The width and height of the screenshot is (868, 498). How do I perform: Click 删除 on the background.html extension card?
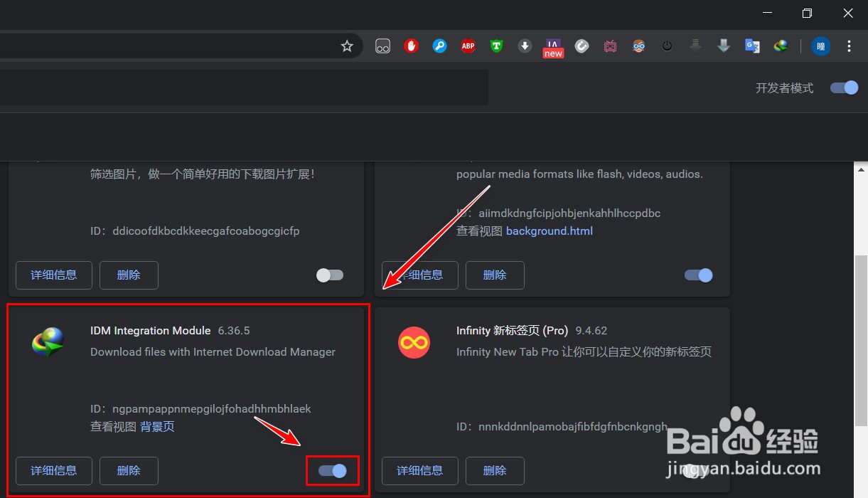pyautogui.click(x=495, y=275)
